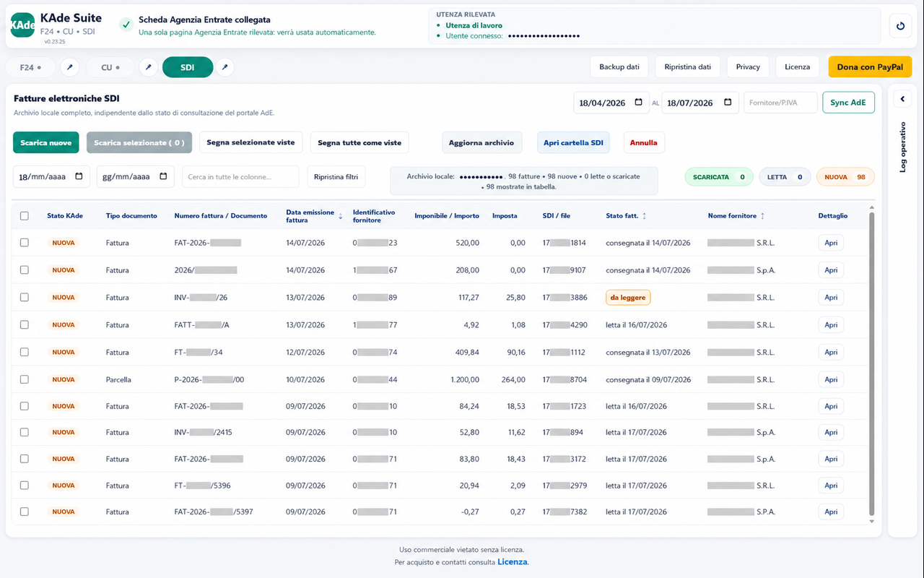Screen dimensions: 924x578
Task: Collapse the Log operativo side panel
Action: pos(902,99)
